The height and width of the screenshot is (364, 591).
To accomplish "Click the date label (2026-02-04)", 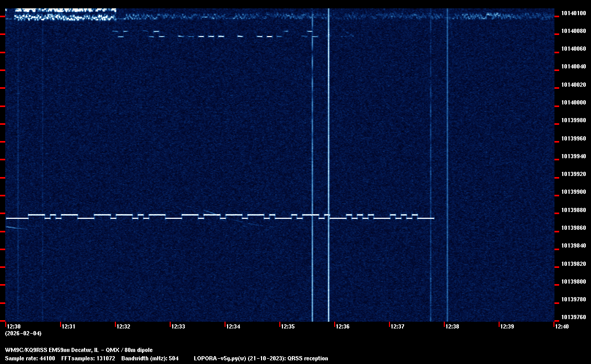I will 23,333.
